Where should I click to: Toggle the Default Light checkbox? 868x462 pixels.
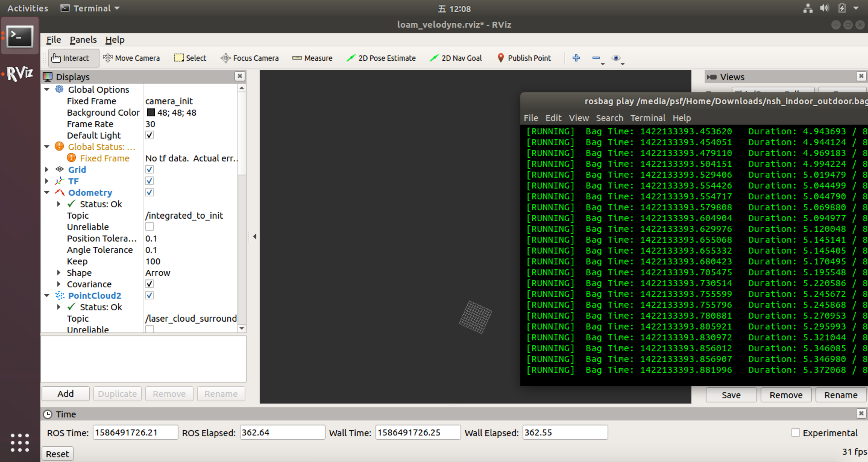click(x=149, y=135)
